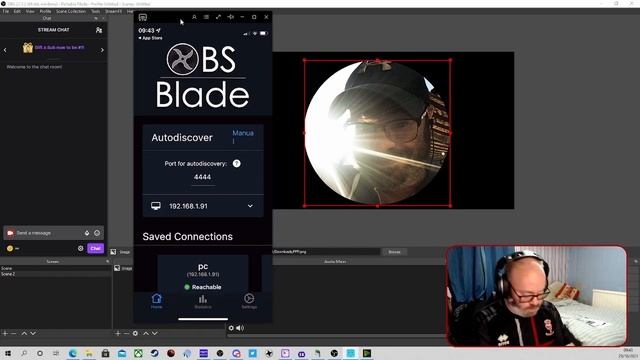Move source down in Sources panel
Image resolution: width=640 pixels, height=360 pixels.
tap(155, 333)
